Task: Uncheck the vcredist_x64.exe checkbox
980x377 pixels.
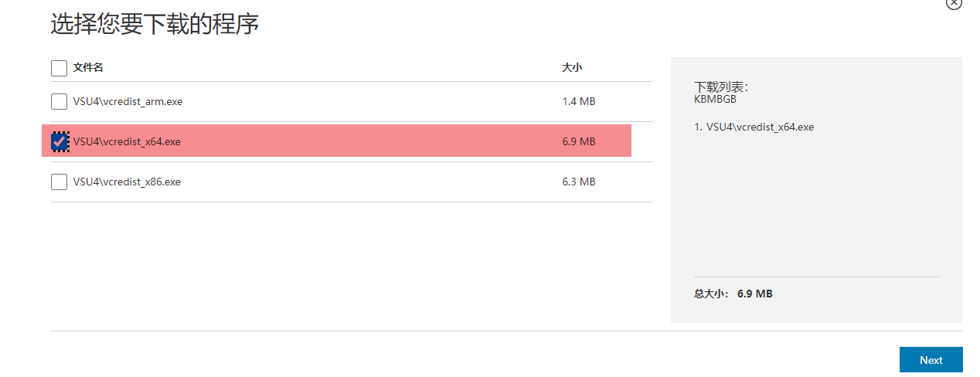Action: point(59,141)
